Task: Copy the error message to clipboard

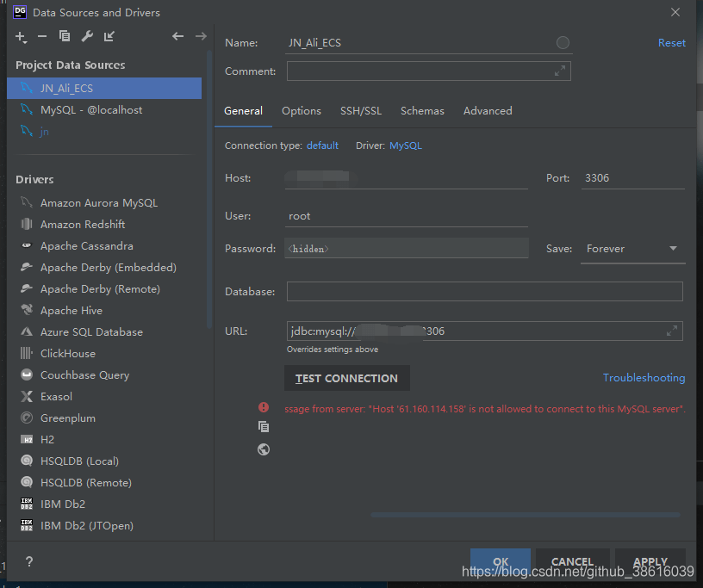Action: coord(264,427)
